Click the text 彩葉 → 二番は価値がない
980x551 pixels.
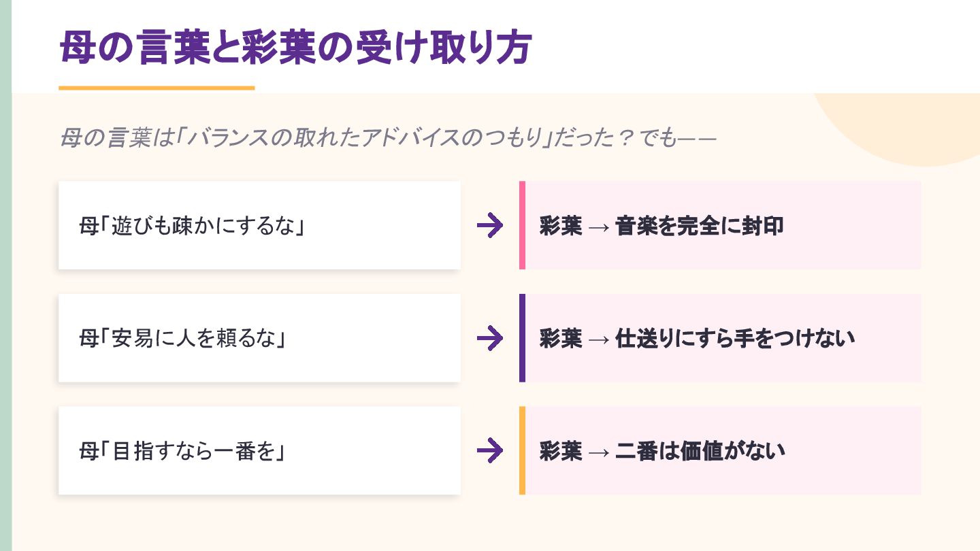pos(662,450)
